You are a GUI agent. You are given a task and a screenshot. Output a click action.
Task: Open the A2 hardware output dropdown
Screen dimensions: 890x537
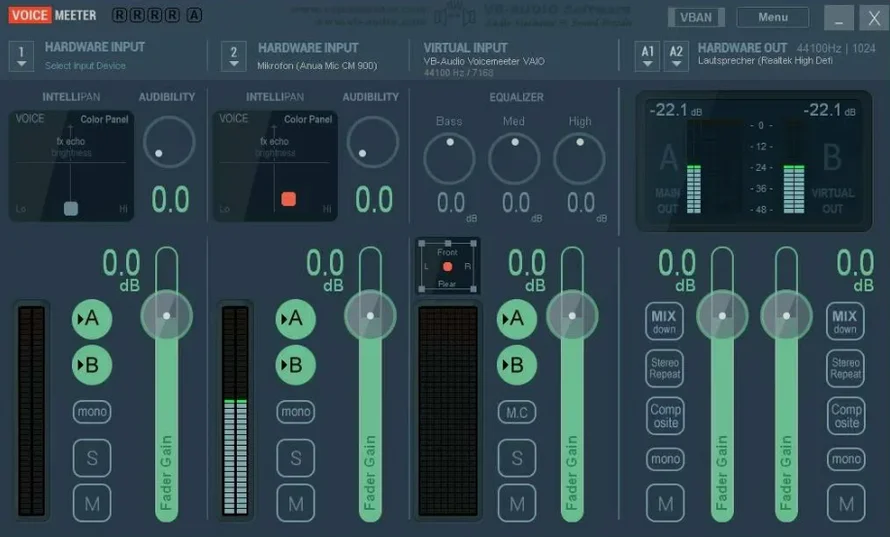tap(676, 56)
